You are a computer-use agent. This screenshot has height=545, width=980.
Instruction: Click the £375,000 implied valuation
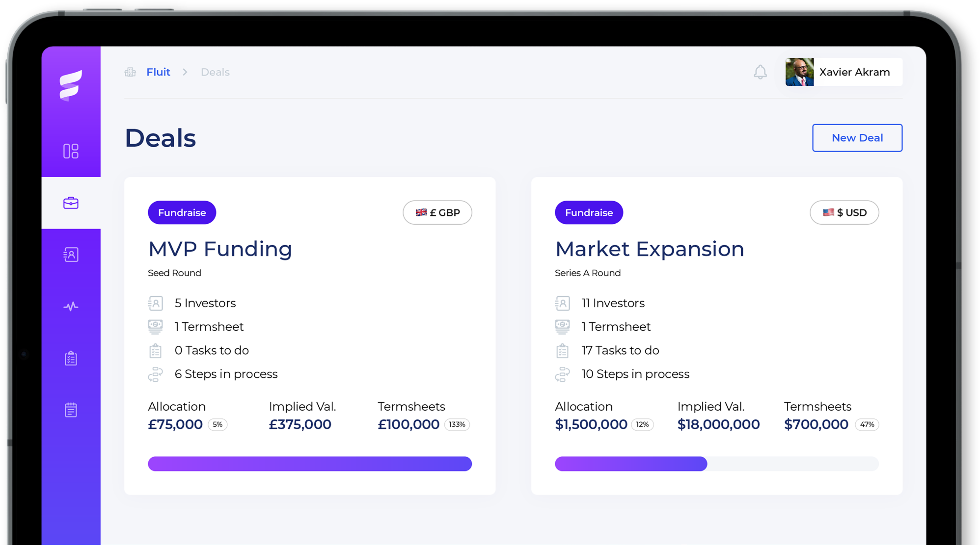tap(300, 424)
